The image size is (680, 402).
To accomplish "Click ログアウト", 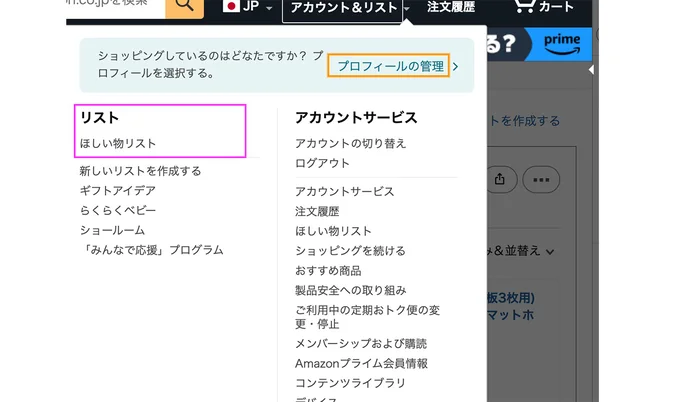I will (322, 163).
